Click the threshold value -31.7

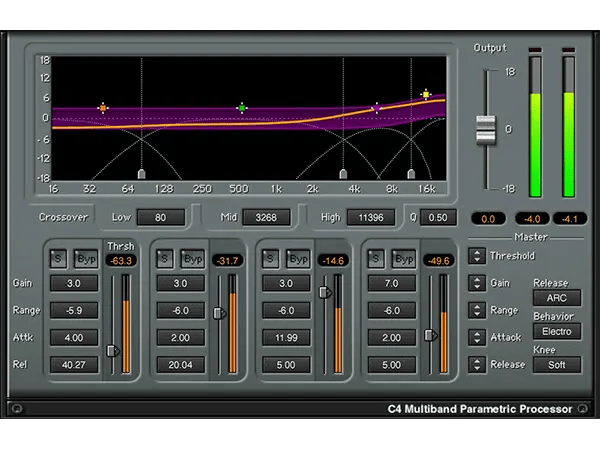(x=227, y=261)
